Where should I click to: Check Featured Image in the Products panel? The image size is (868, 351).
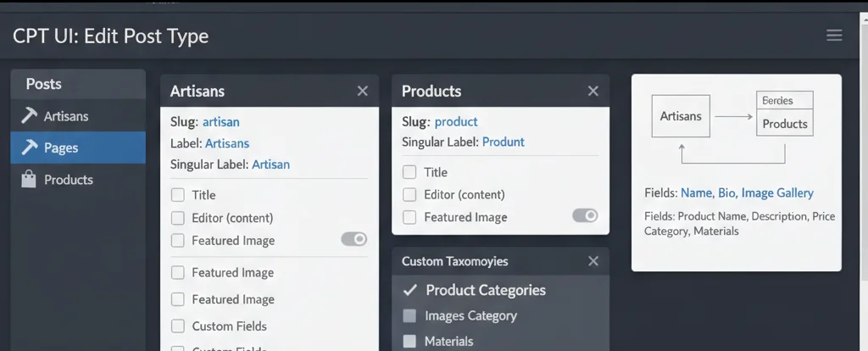[x=409, y=217]
